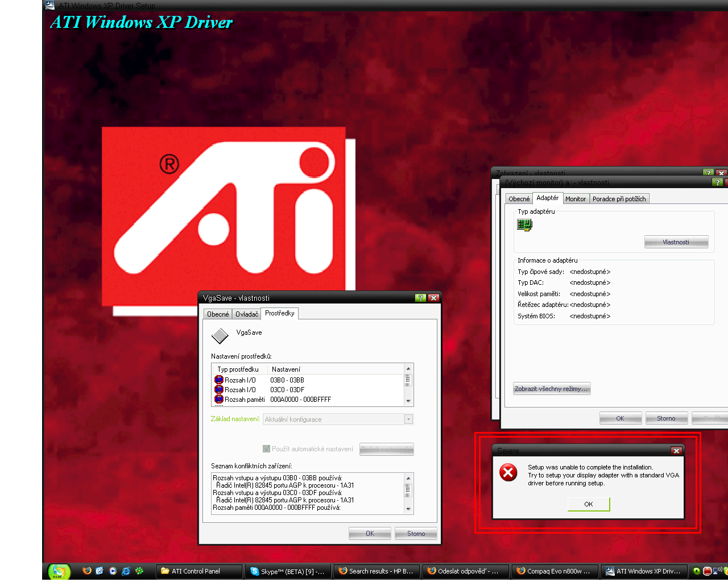
Task: Expand hidden system tray icons arrow
Action: (x=696, y=571)
